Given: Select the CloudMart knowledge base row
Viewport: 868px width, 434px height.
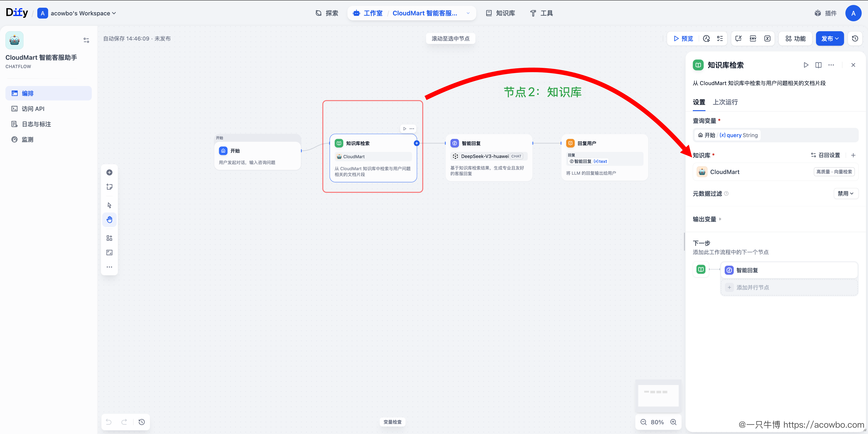Looking at the screenshot, I should pos(775,172).
